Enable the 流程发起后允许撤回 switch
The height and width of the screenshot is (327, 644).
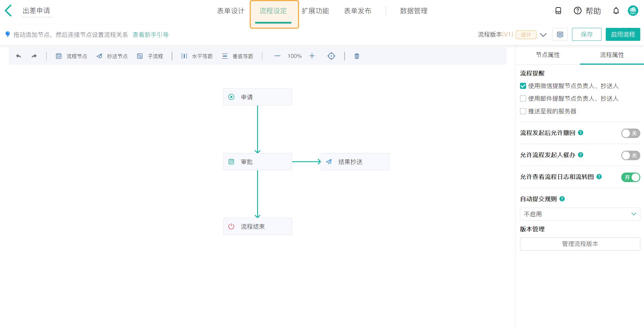(630, 133)
